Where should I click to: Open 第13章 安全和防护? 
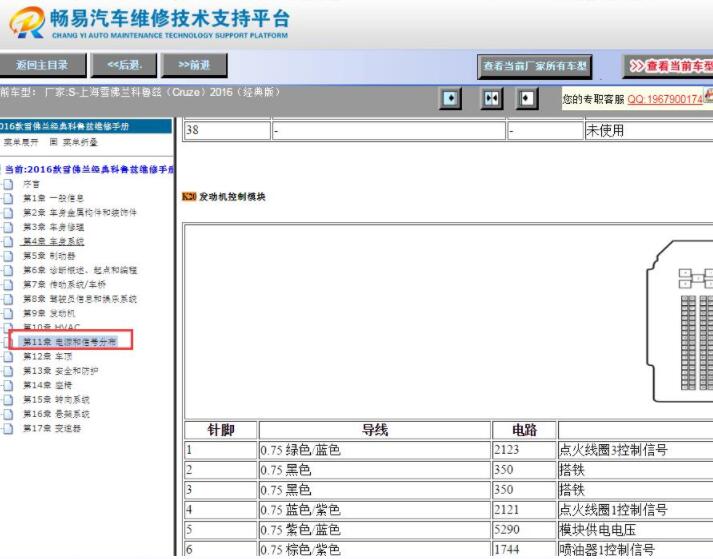tap(60, 371)
